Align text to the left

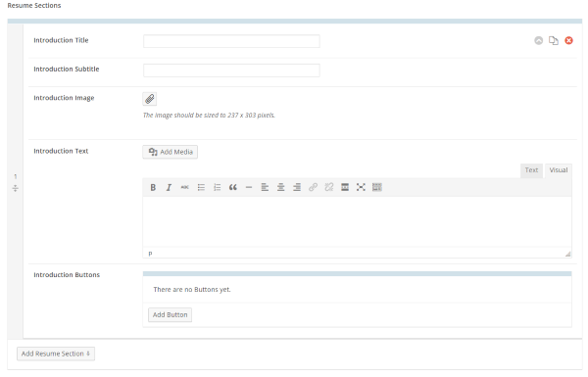click(265, 187)
